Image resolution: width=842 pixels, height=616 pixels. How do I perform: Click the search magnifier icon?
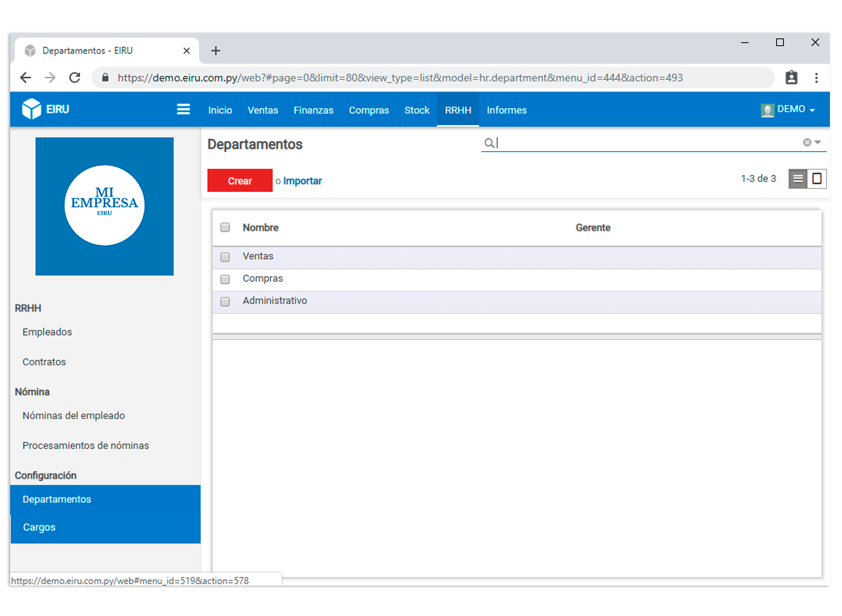(x=489, y=143)
